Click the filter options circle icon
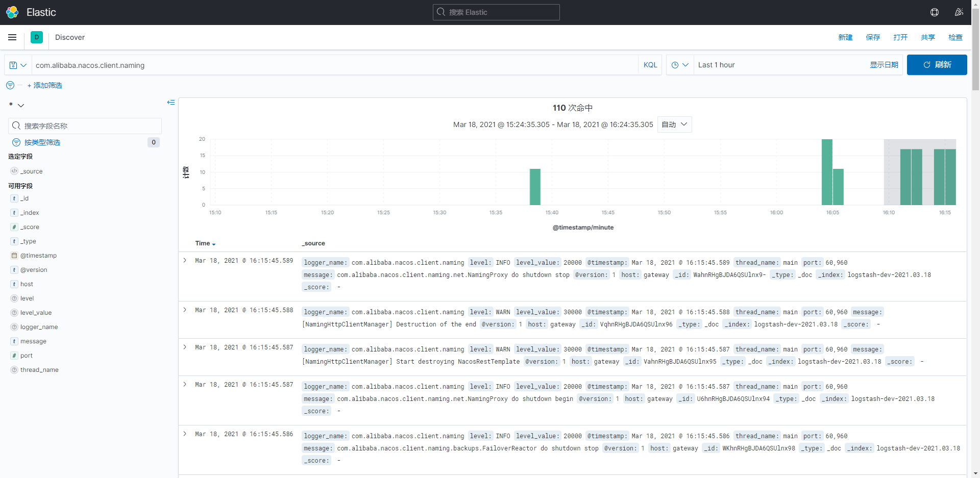This screenshot has height=478, width=980. point(10,85)
